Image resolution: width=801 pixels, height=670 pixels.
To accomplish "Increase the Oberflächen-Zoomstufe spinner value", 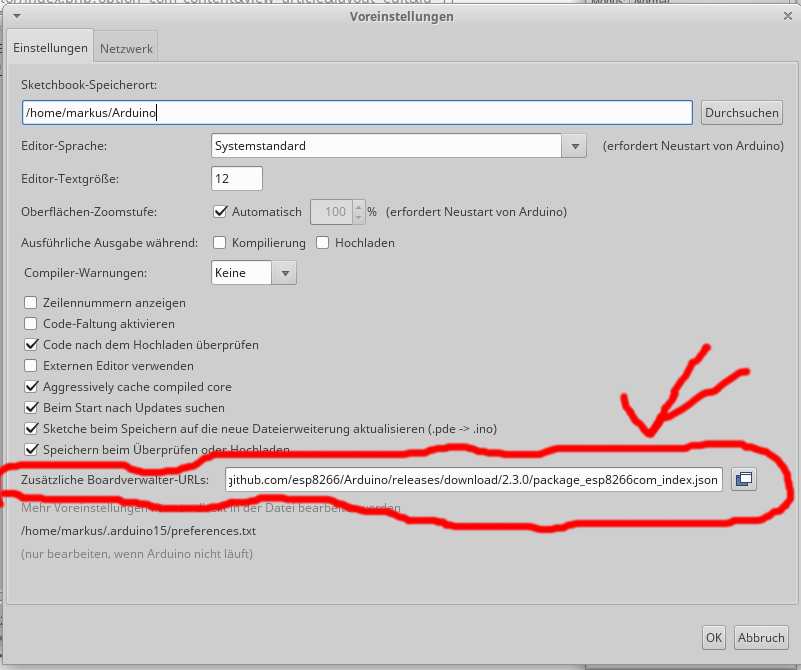I will coord(359,207).
